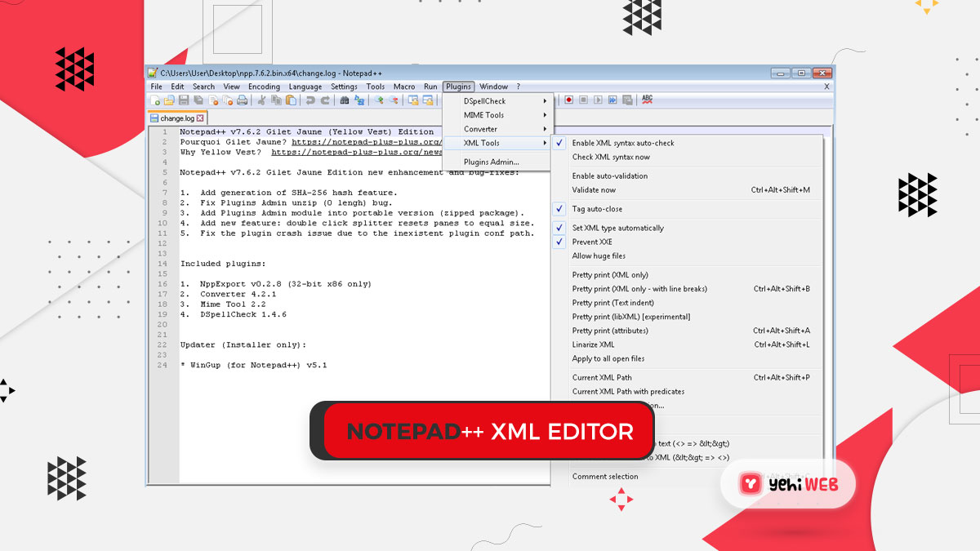Click the Cut scissors icon

[262, 100]
